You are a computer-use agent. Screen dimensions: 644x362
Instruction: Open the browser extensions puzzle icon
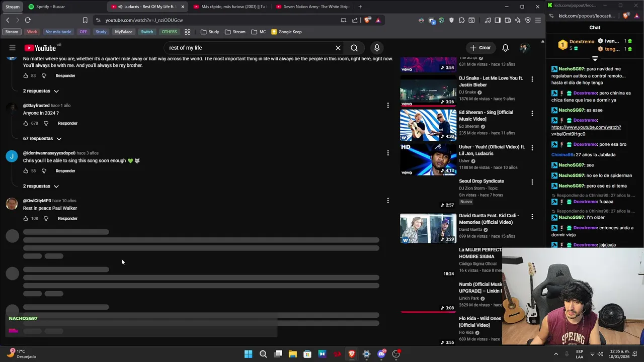click(x=461, y=20)
